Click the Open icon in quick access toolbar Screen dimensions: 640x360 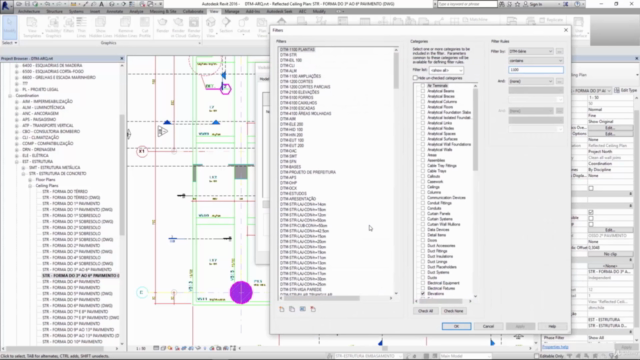[19, 4]
